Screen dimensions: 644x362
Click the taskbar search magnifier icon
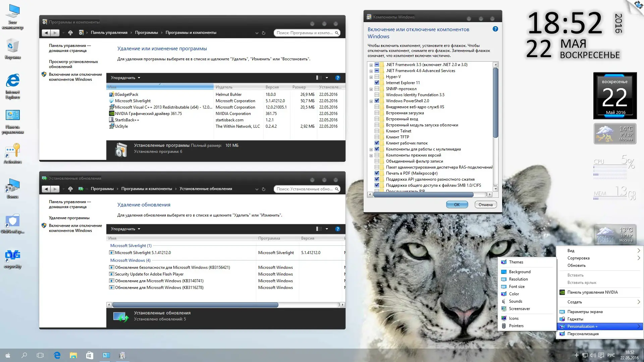point(24,355)
